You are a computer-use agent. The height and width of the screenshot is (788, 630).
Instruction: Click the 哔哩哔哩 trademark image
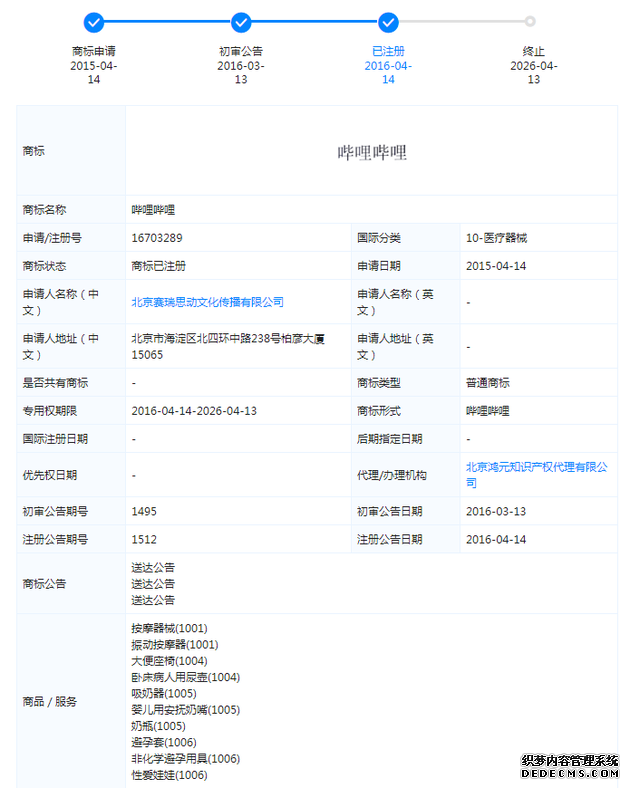(x=372, y=152)
